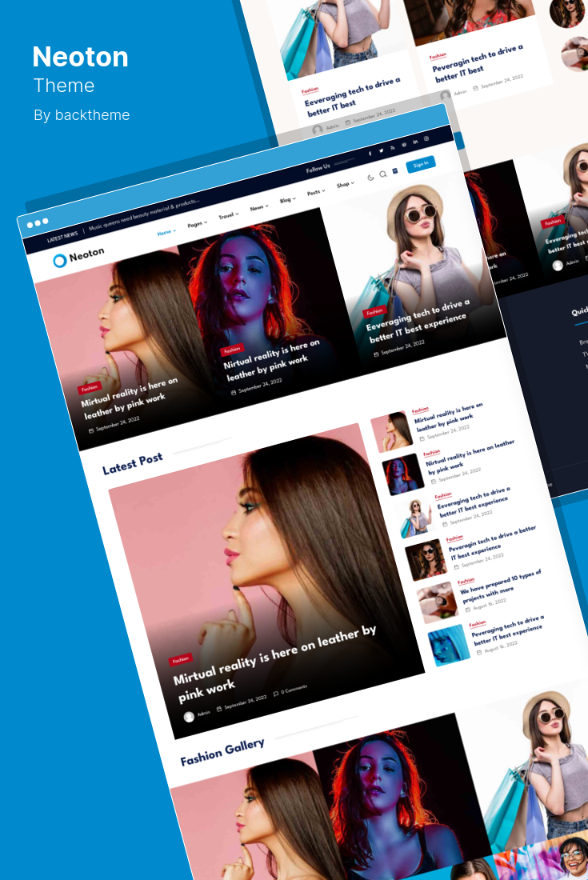Open hero slide 'Nirtual reality is here on leather'
Viewport: 588px width, 880px height.
click(271, 360)
